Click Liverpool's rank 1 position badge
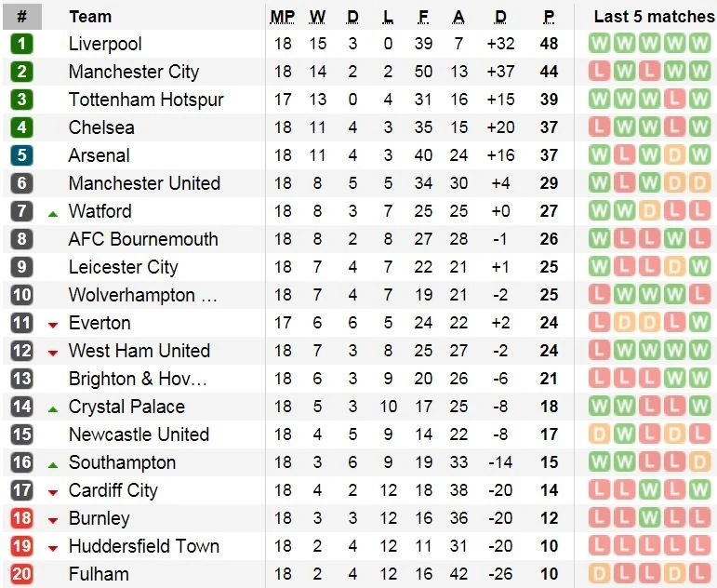This screenshot has height=588, width=717. pos(21,44)
